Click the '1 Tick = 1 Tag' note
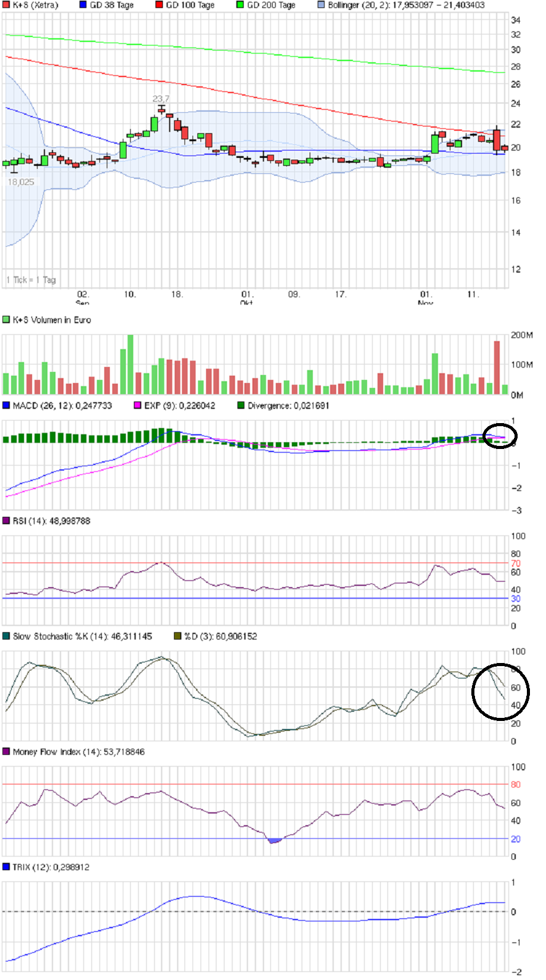This screenshot has width=546, height=980. point(31,279)
